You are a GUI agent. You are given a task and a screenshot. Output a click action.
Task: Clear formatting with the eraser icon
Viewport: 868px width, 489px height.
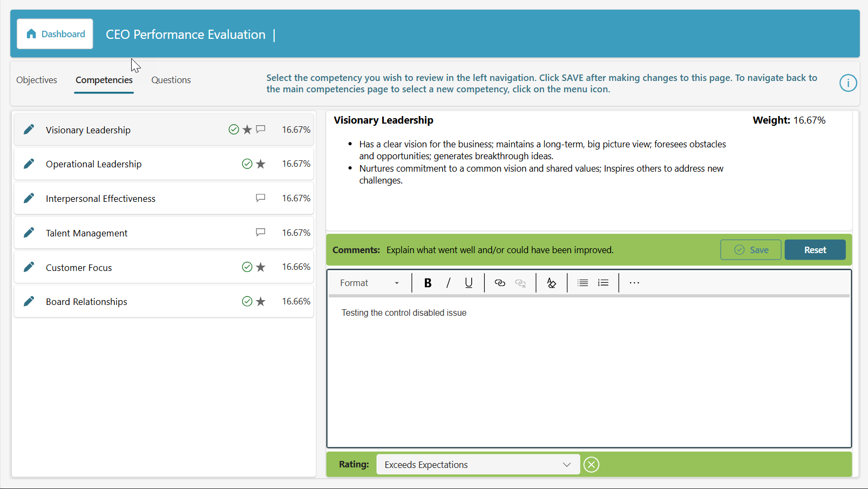coord(551,283)
